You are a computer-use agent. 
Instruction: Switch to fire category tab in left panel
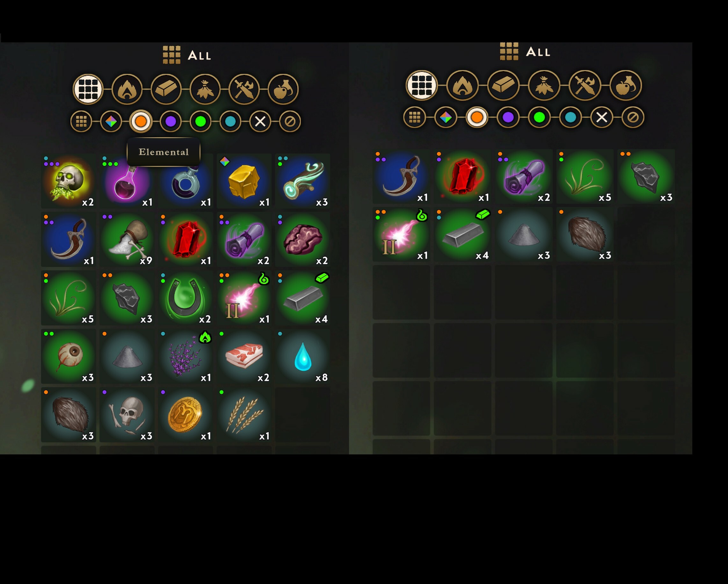[127, 89]
